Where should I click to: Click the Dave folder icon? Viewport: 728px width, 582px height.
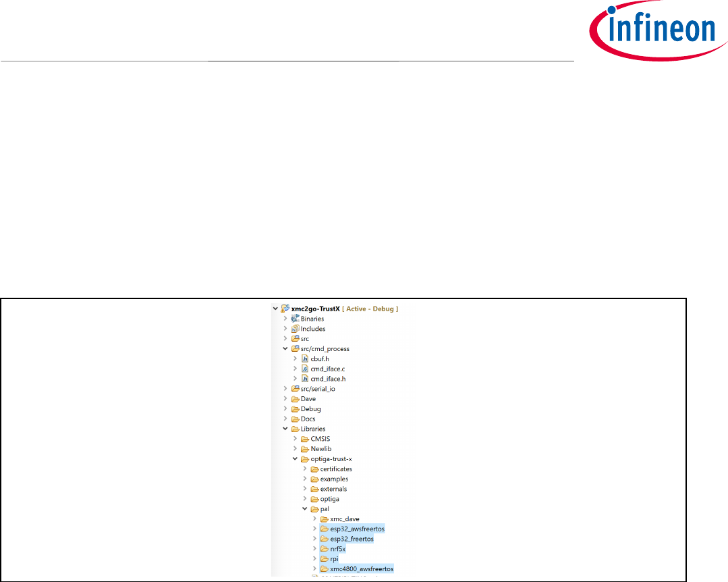pyautogui.click(x=295, y=399)
